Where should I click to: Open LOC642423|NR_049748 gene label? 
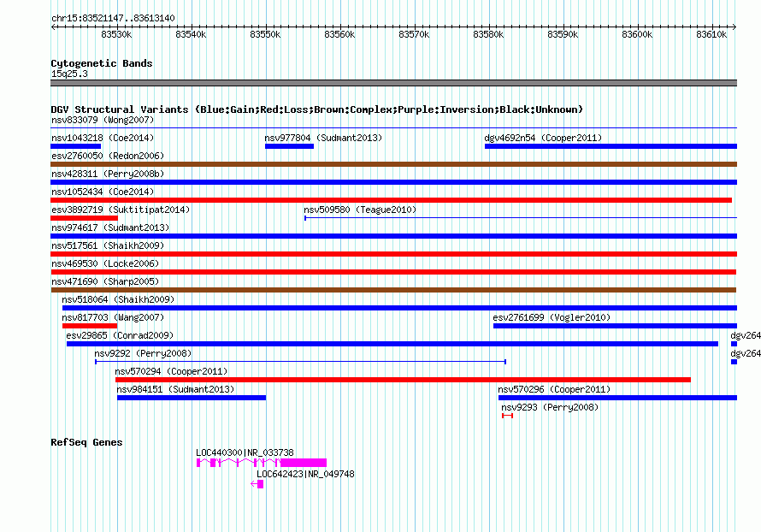click(x=305, y=474)
